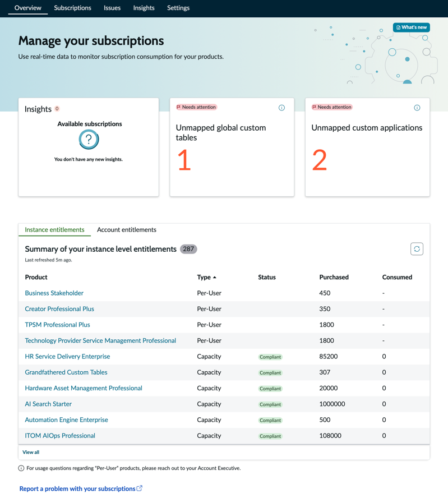Viewport: 448px width, 503px height.
Task: Click Compliant status for ITOM AIOps Professional
Action: click(270, 436)
